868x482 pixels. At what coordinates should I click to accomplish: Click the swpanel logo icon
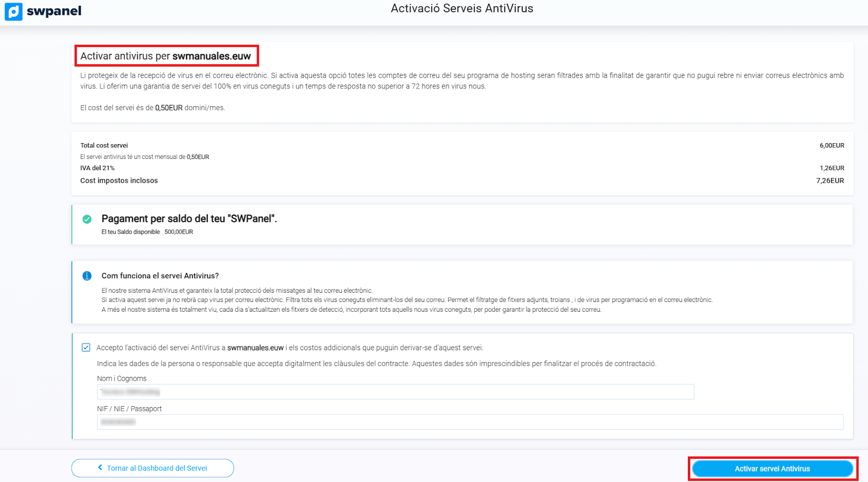click(x=14, y=11)
